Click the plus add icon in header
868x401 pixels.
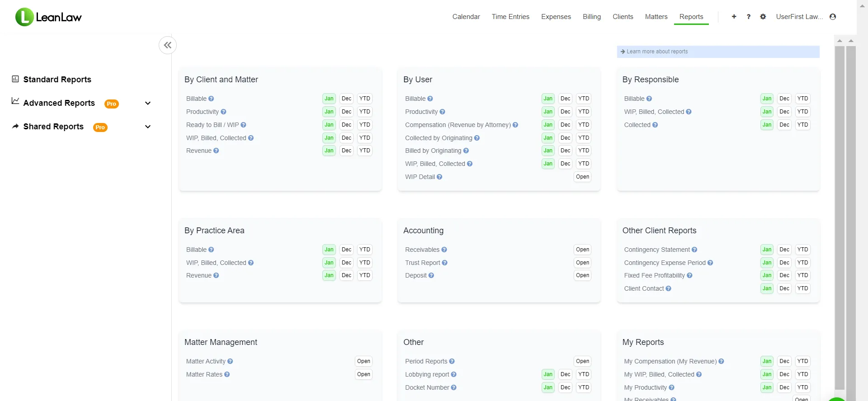point(734,17)
